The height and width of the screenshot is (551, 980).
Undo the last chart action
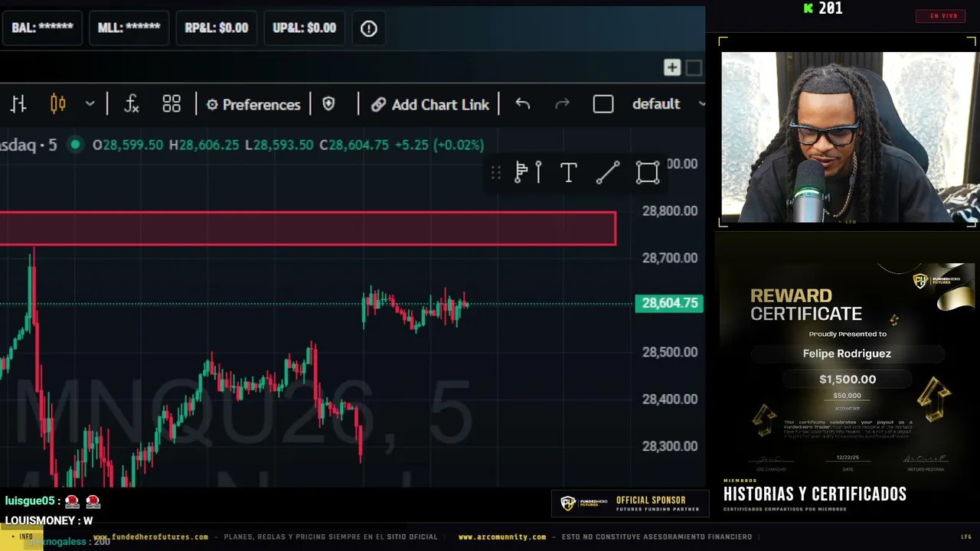coord(523,104)
